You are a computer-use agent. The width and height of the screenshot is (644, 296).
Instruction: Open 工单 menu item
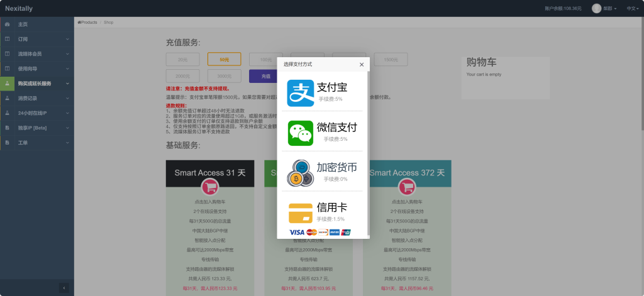coord(37,143)
